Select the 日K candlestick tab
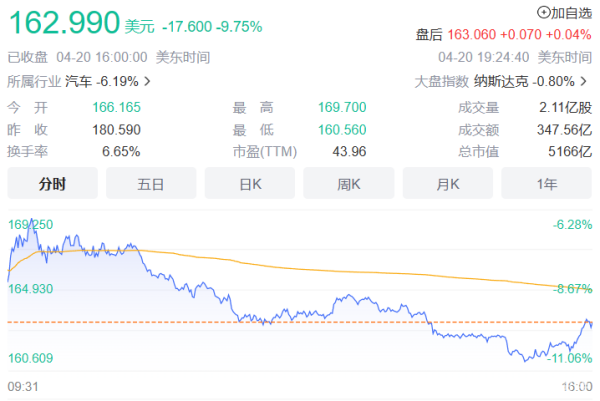Viewport: 600px width, 401px height. pyautogui.click(x=250, y=184)
